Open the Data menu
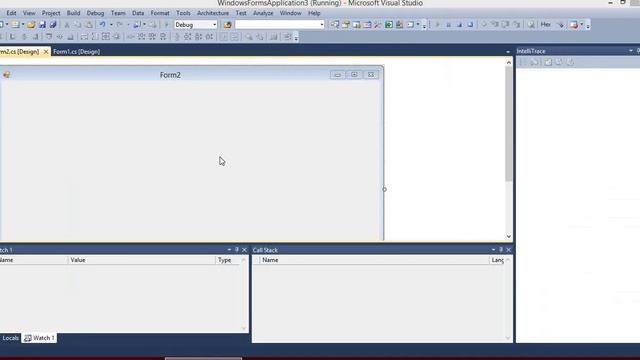The width and height of the screenshot is (640, 360). point(138,13)
